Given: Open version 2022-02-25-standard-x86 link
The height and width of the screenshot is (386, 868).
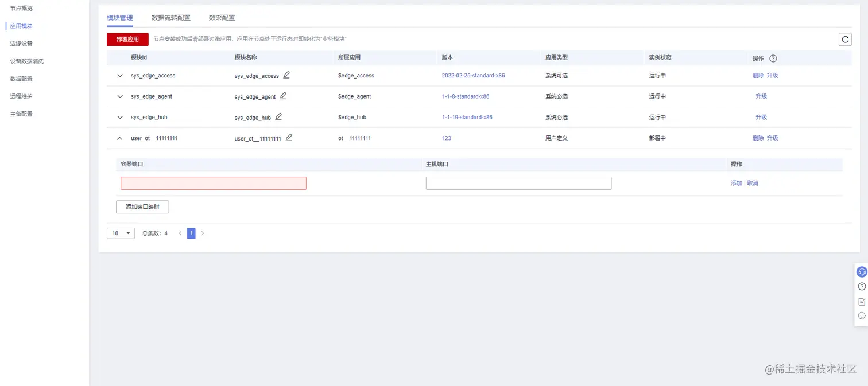Looking at the screenshot, I should 474,76.
